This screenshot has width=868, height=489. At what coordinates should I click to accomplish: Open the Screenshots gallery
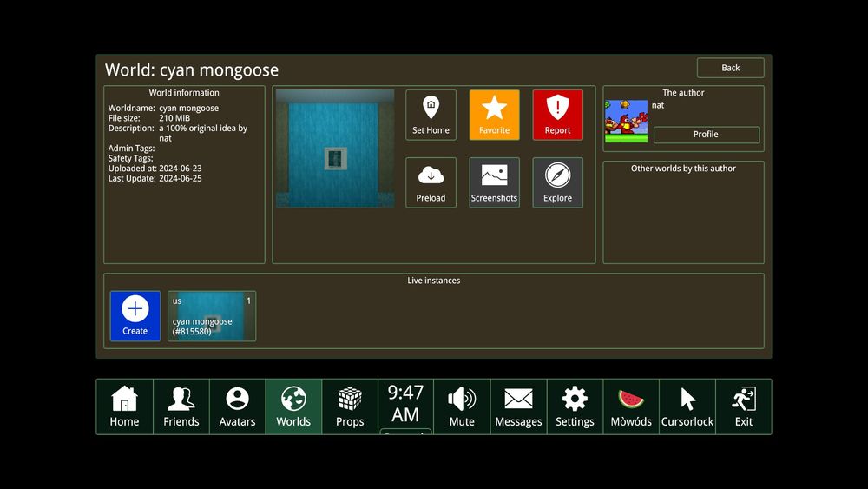[x=495, y=182]
